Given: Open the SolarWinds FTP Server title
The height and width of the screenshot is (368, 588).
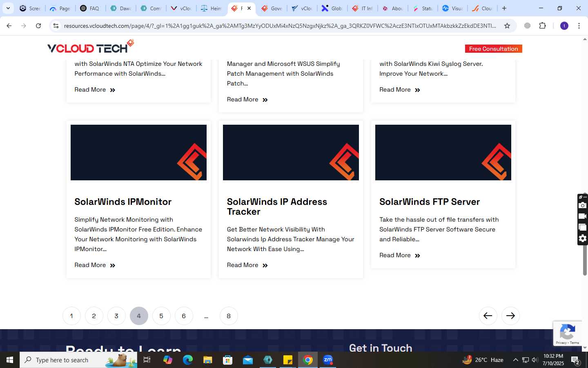Looking at the screenshot, I should (430, 202).
